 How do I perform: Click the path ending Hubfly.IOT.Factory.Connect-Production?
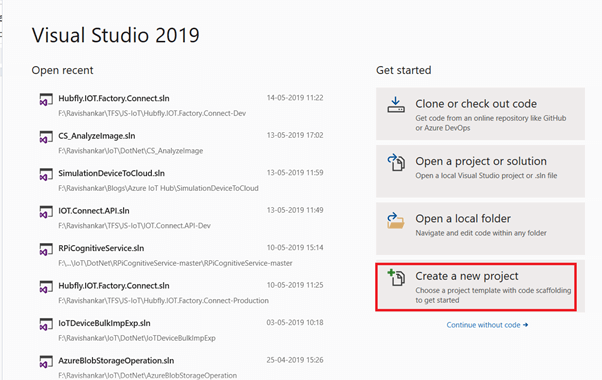[x=164, y=301]
